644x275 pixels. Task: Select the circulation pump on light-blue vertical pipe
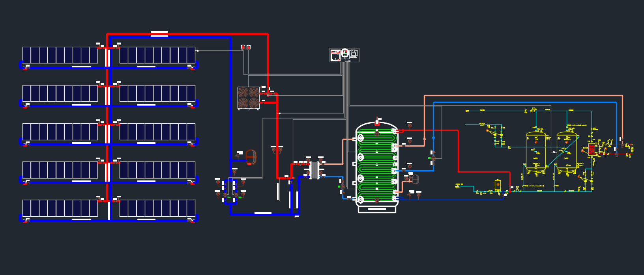[x=433, y=158]
